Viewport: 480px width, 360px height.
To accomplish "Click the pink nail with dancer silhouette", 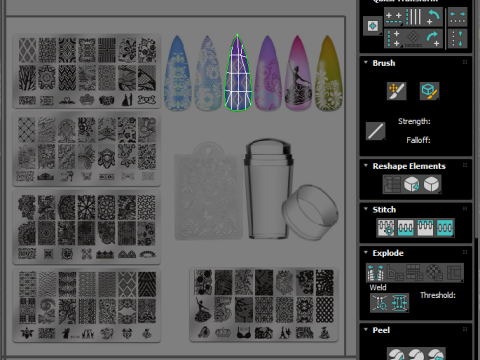I will (x=298, y=73).
